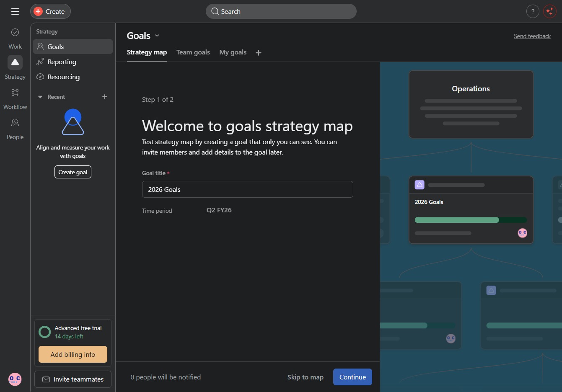Click the owner avatar on the 2026 Goals card
The height and width of the screenshot is (392, 562).
pyautogui.click(x=522, y=233)
